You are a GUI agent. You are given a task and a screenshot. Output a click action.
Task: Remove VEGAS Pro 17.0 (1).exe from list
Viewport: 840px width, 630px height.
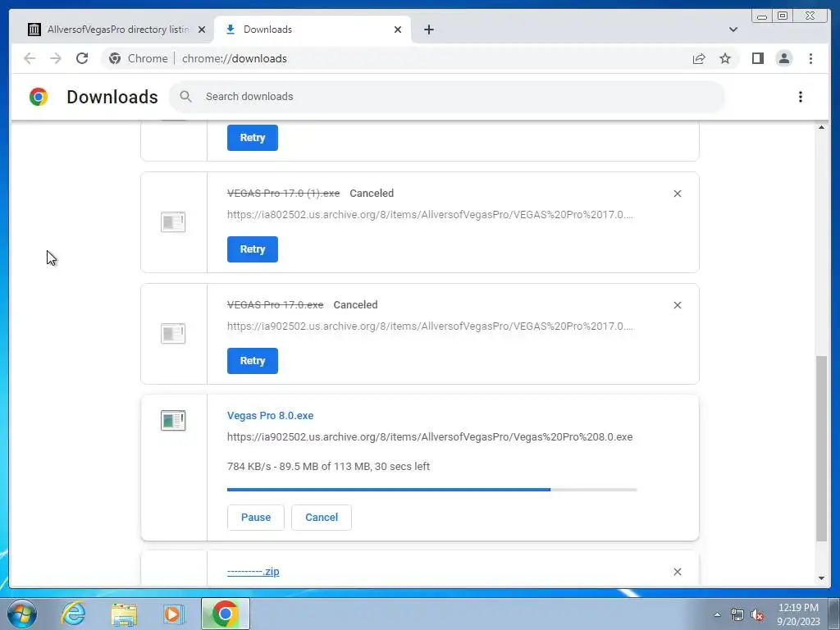[x=677, y=194]
